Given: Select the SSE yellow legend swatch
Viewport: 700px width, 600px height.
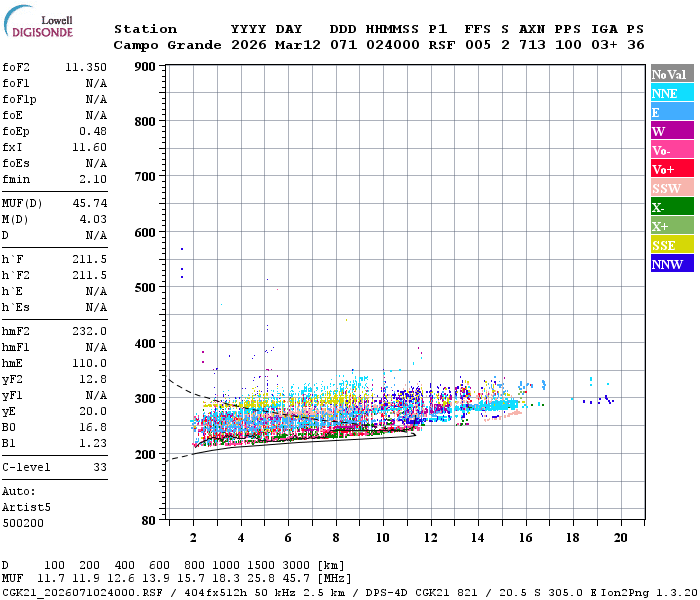Looking at the screenshot, I should coord(672,245).
